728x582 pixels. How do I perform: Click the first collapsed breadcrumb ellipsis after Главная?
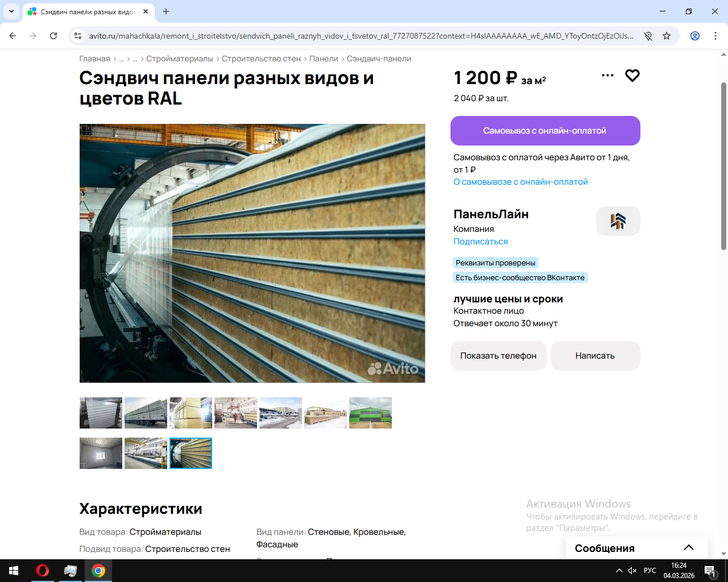click(121, 59)
